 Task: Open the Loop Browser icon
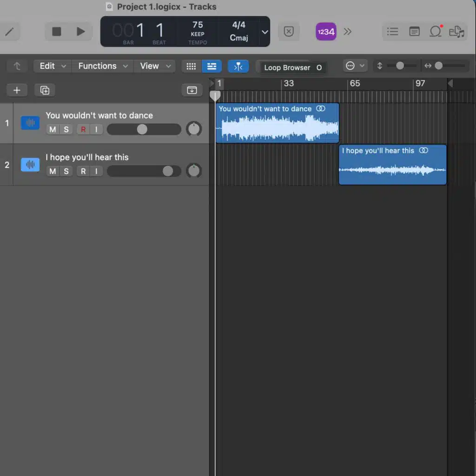(436, 32)
